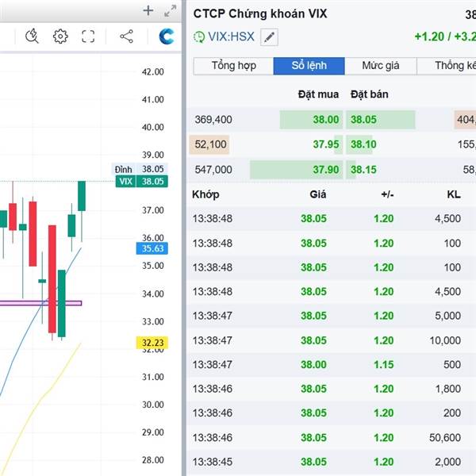The height and width of the screenshot is (476, 476).
Task: Open the quick search lightning icon
Action: click(x=32, y=36)
